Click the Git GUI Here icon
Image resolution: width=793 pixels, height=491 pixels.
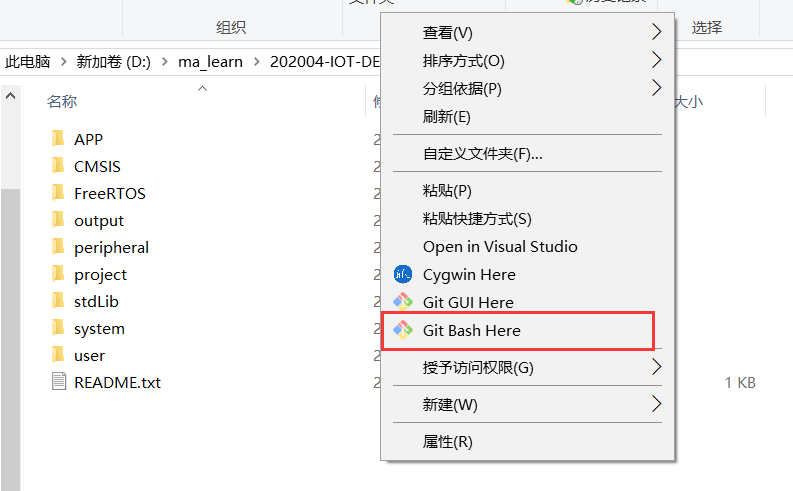coord(403,302)
